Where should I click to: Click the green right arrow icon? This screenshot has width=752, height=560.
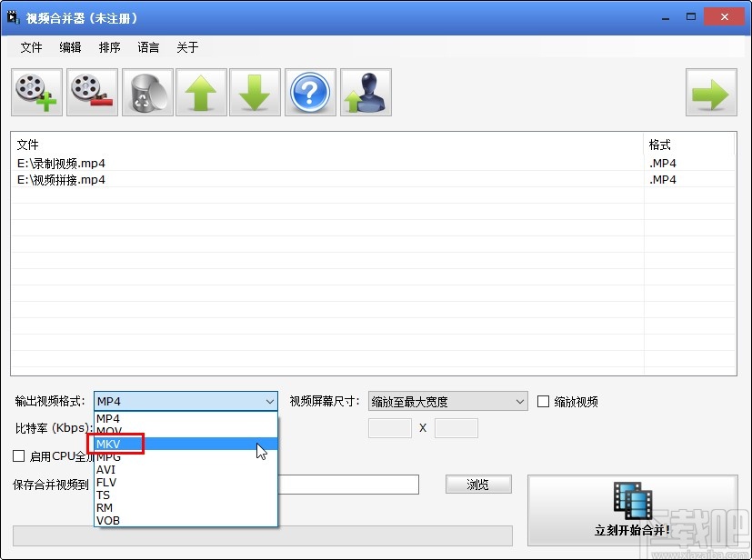click(x=711, y=92)
